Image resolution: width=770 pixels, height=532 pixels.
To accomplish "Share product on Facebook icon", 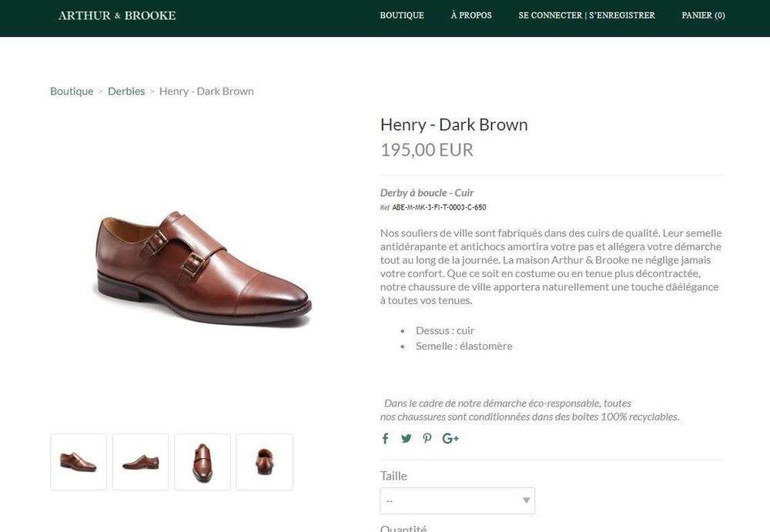I will pyautogui.click(x=385, y=439).
